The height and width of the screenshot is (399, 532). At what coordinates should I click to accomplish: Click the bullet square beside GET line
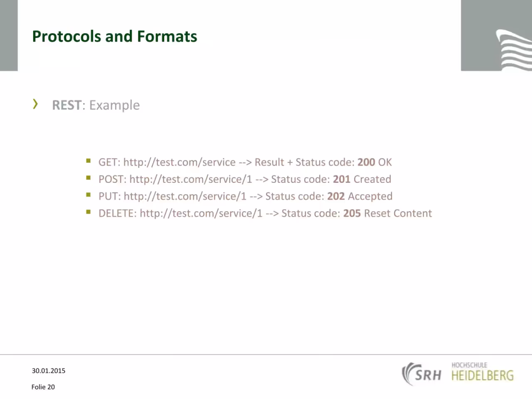[88, 160]
